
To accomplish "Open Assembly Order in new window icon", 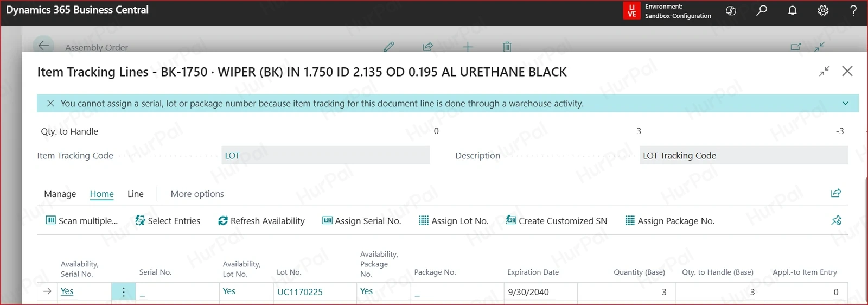I will pos(795,47).
